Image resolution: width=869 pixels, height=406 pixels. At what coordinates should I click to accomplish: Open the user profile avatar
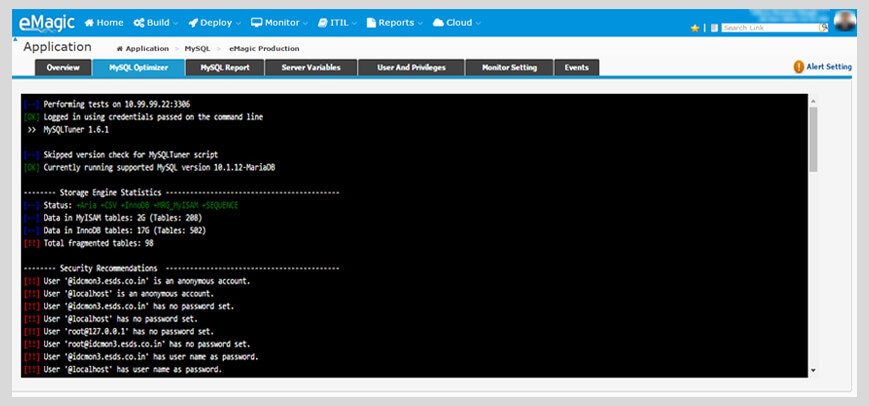coord(845,22)
